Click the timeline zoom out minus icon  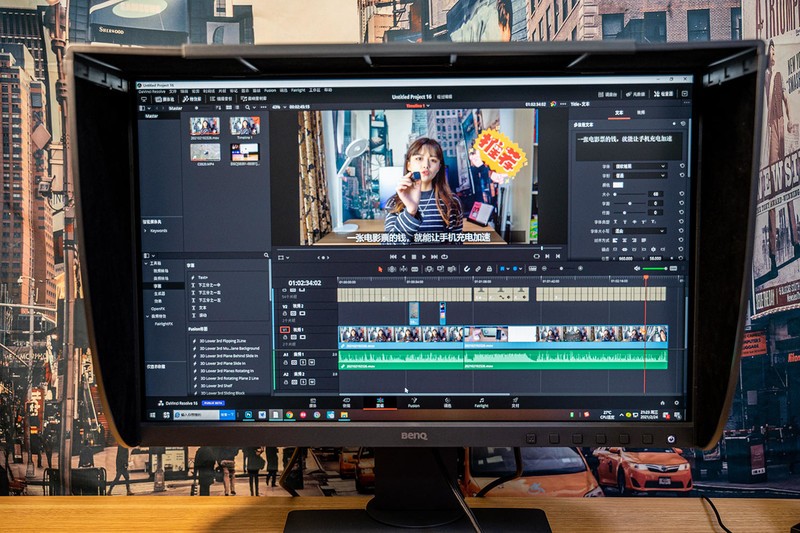[x=544, y=269]
